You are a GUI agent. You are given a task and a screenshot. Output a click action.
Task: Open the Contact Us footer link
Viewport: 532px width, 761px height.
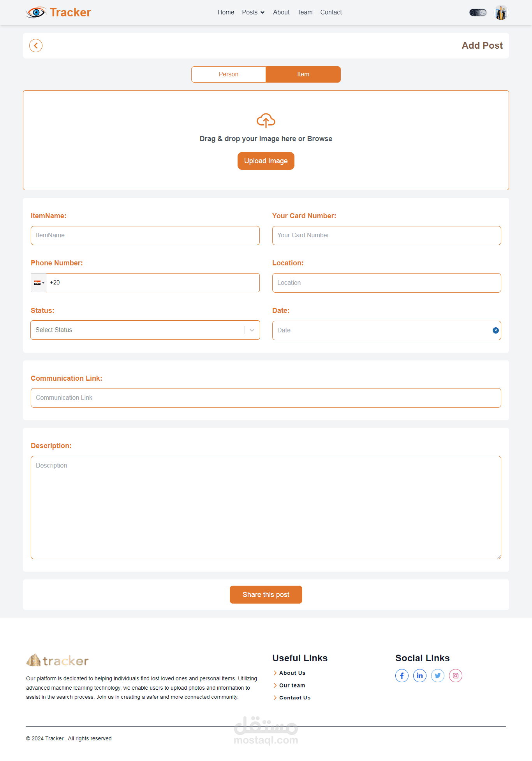click(x=294, y=698)
